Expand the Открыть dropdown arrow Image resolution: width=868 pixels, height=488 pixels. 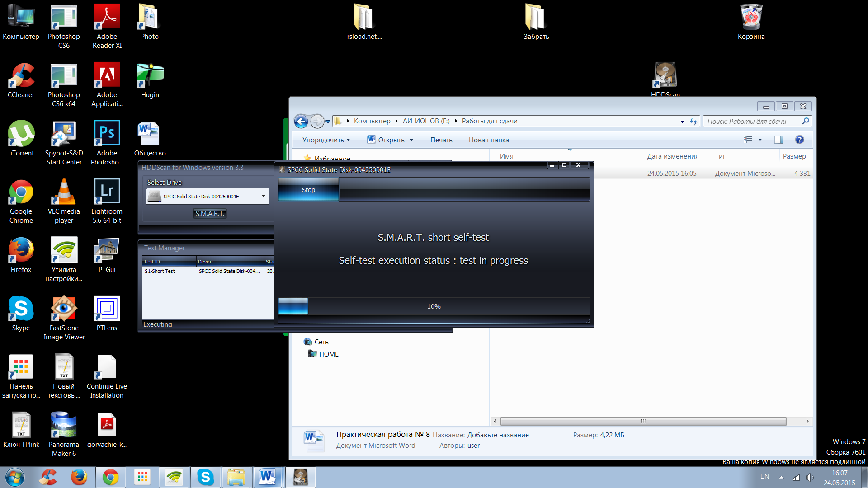point(411,140)
